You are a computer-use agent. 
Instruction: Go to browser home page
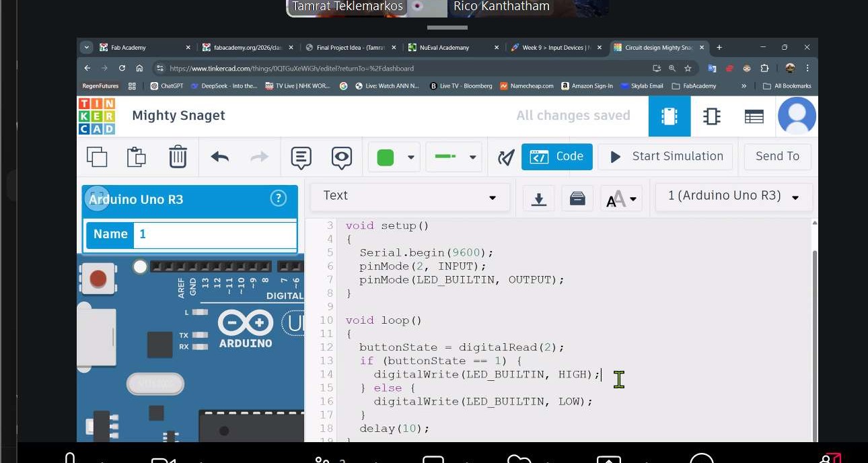pos(139,68)
